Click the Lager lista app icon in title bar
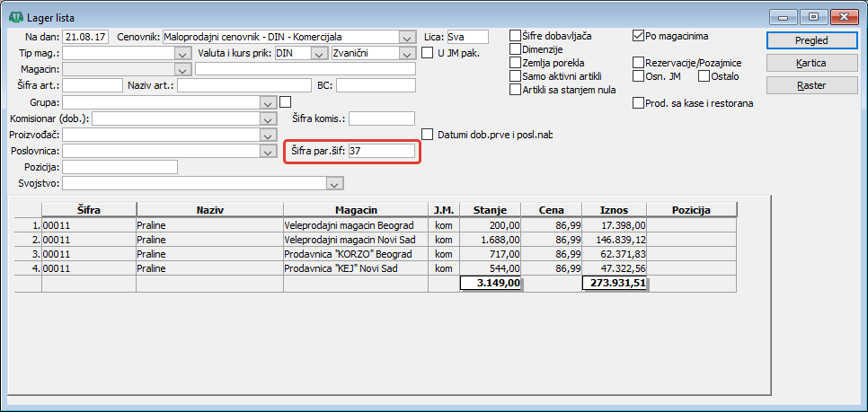The width and height of the screenshot is (868, 412). [x=16, y=18]
